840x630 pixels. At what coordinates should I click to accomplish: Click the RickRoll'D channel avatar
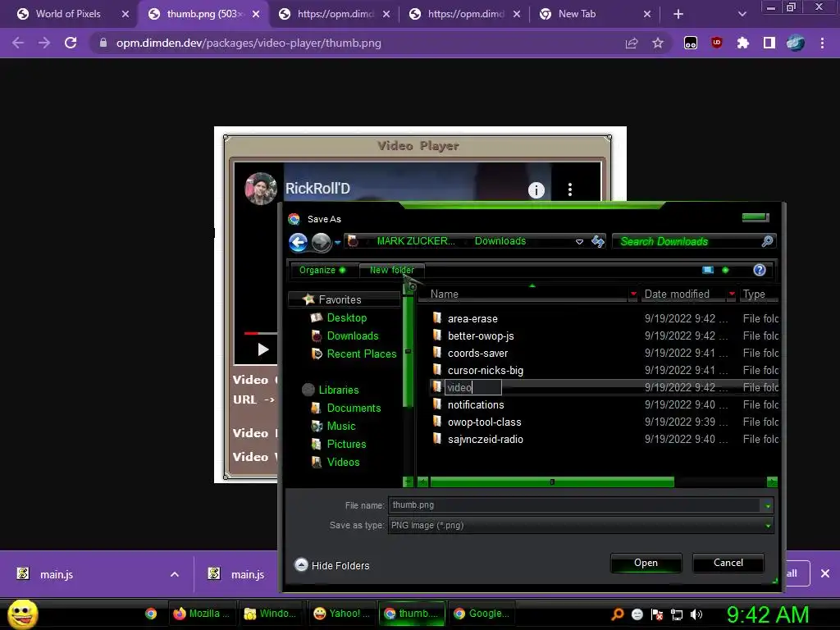point(260,189)
